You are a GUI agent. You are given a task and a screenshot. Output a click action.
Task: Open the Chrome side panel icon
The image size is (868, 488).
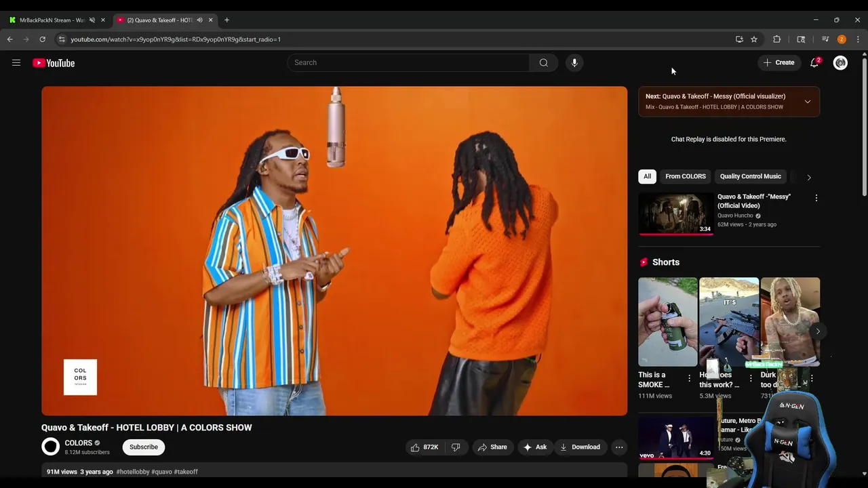(x=801, y=39)
